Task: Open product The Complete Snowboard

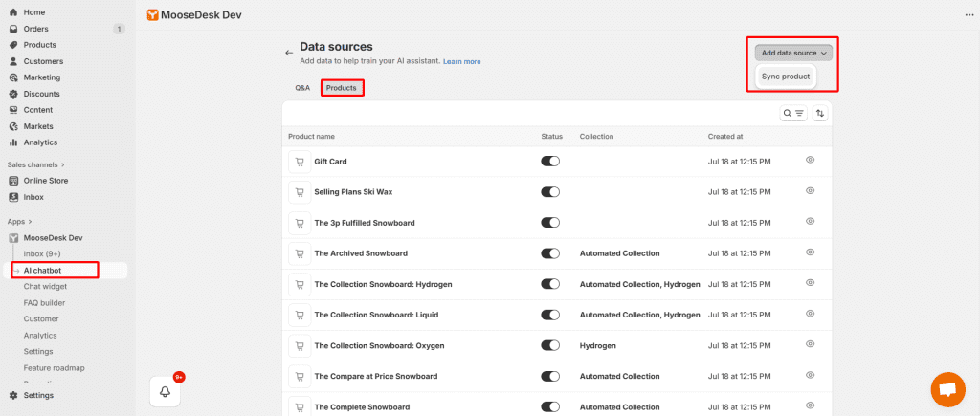Action: (x=362, y=406)
